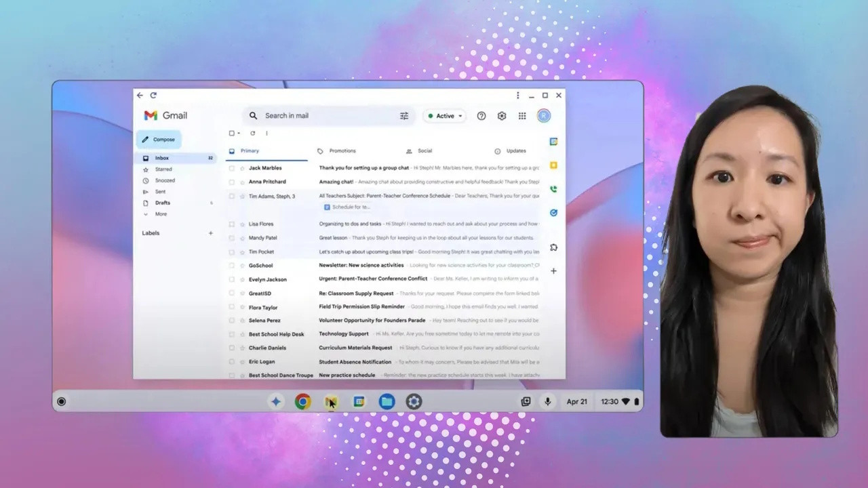The width and height of the screenshot is (868, 488).
Task: Open Settings app on the shelf
Action: (x=414, y=402)
